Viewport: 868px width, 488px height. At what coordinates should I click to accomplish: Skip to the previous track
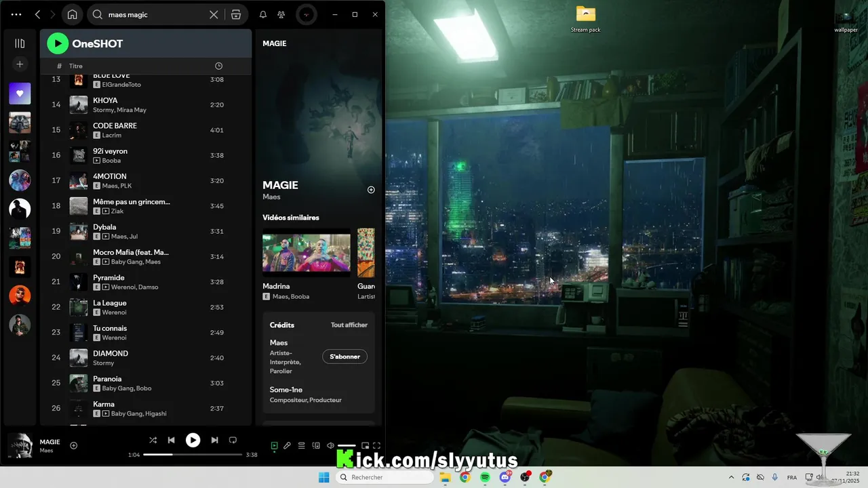pyautogui.click(x=172, y=440)
